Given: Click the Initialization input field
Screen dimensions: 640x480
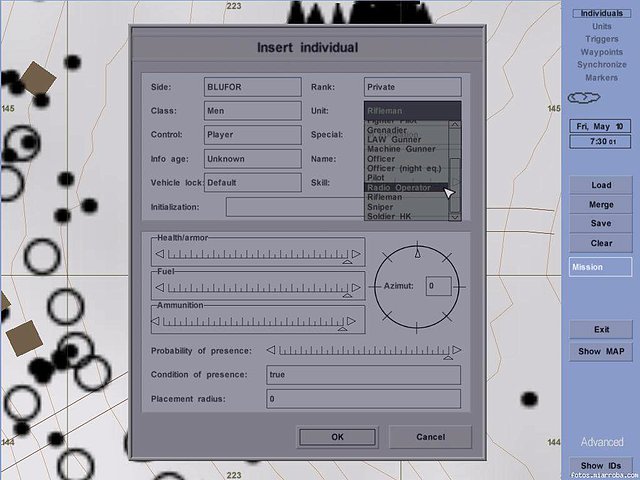Looking at the screenshot, I should click(295, 207).
